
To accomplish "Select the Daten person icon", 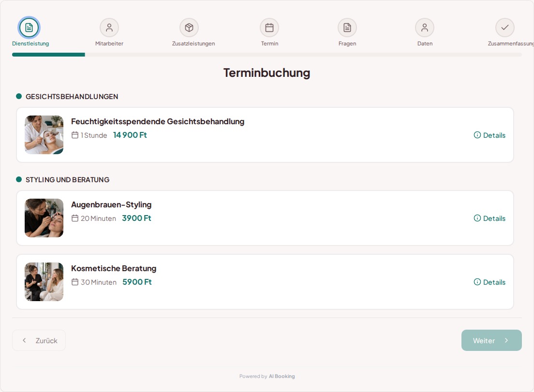I will [x=425, y=28].
